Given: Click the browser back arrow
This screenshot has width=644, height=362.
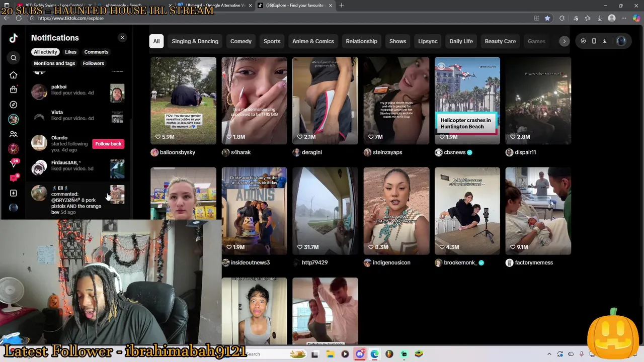Looking at the screenshot, I should (6, 18).
